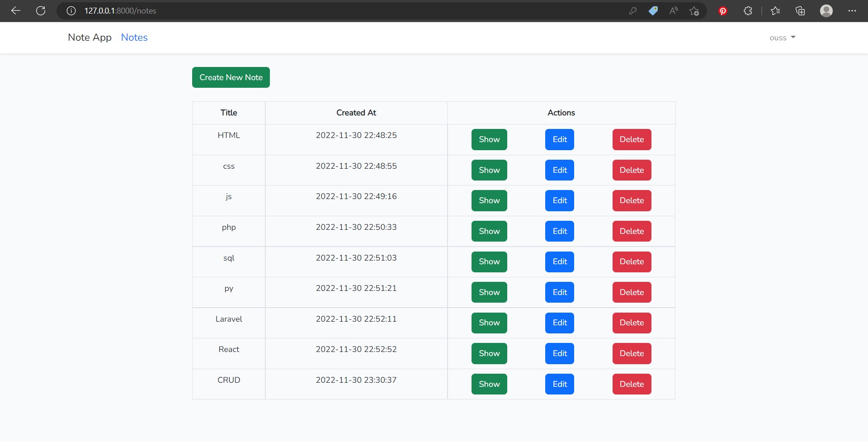Reload the notes page
This screenshot has height=442, width=868.
click(x=41, y=11)
